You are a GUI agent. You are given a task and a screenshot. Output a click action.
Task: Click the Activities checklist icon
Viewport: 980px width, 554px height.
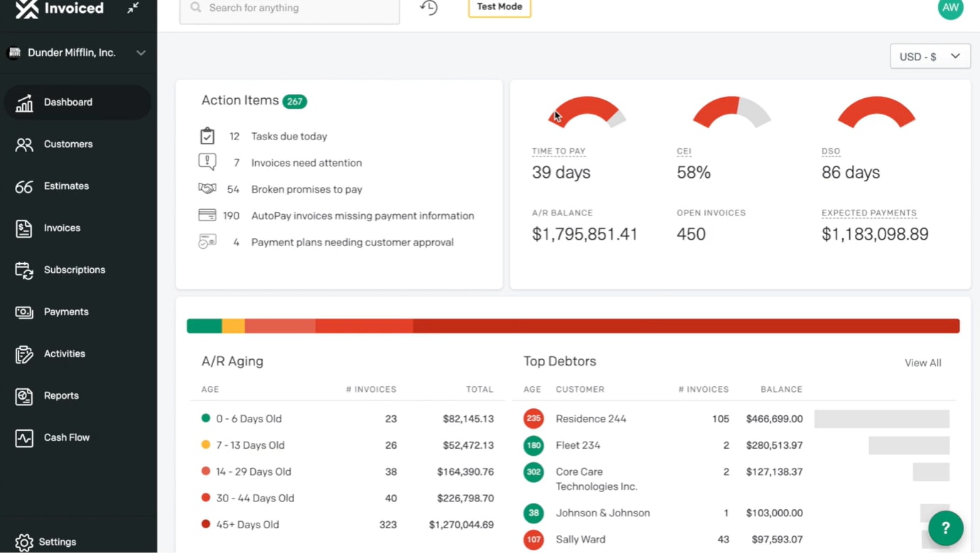tap(24, 354)
